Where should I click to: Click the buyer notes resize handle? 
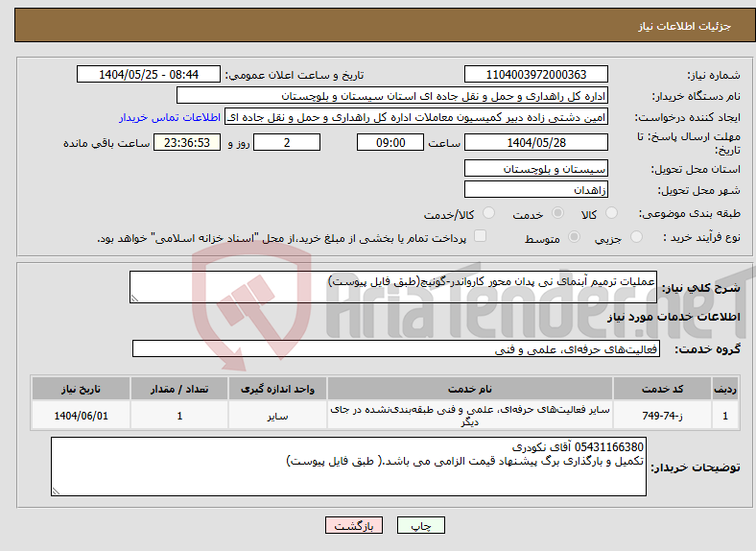[x=56, y=491]
